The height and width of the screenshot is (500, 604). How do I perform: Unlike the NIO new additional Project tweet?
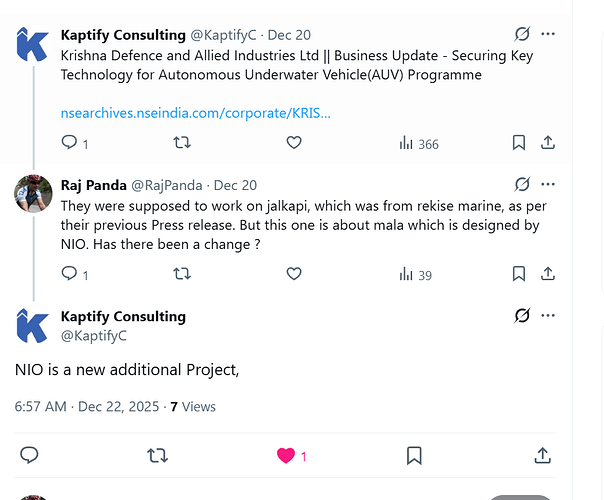click(x=286, y=456)
